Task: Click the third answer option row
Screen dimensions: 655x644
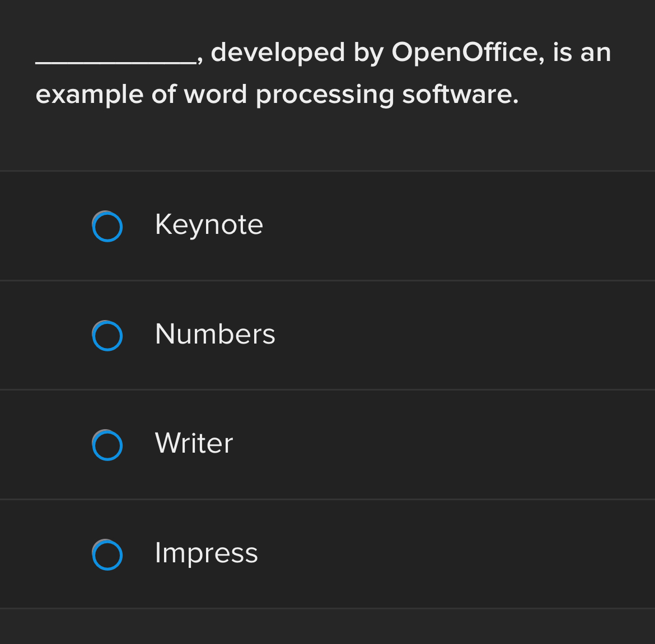Action: pos(327,444)
